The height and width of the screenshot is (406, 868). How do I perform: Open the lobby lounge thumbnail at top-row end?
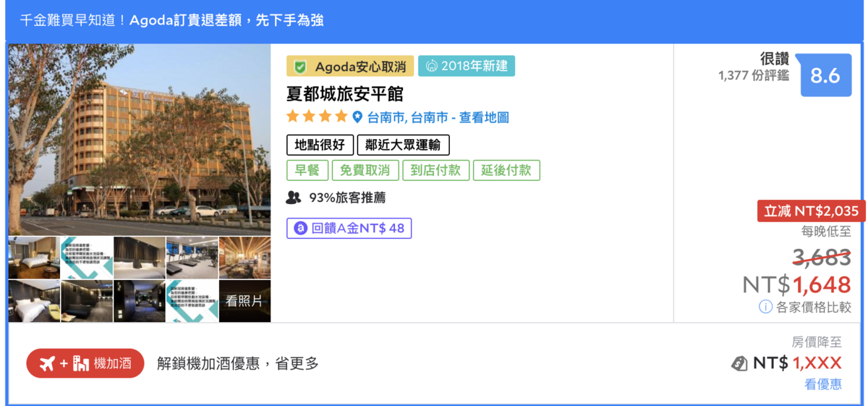[244, 258]
